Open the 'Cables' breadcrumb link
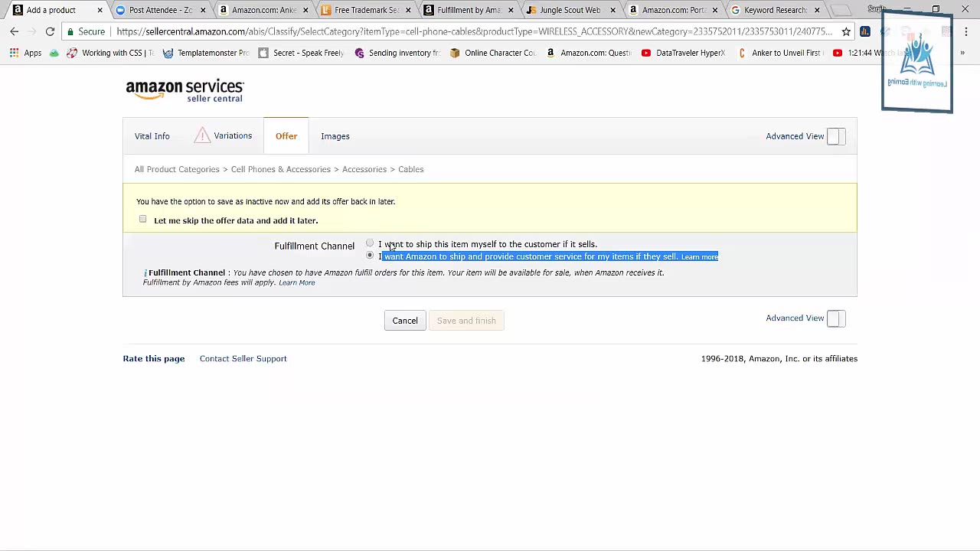The image size is (980, 551). [x=410, y=169]
